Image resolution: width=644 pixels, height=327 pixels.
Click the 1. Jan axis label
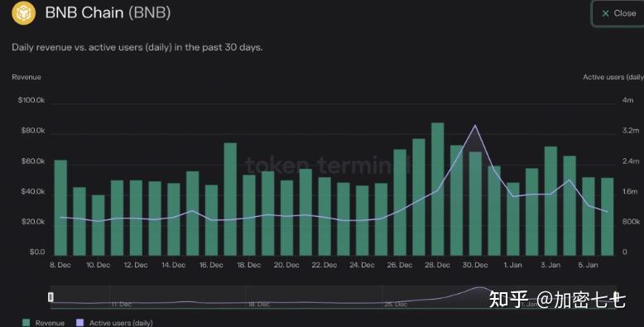513,265
